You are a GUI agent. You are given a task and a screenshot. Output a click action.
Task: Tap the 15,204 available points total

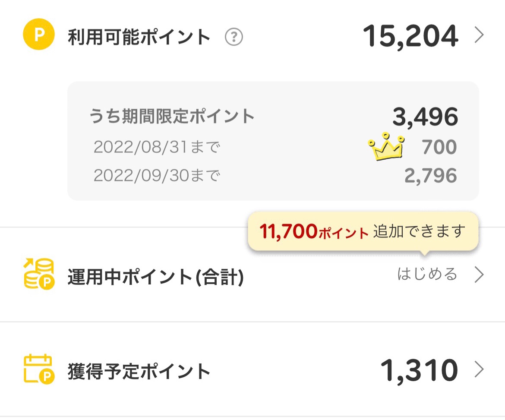[410, 36]
